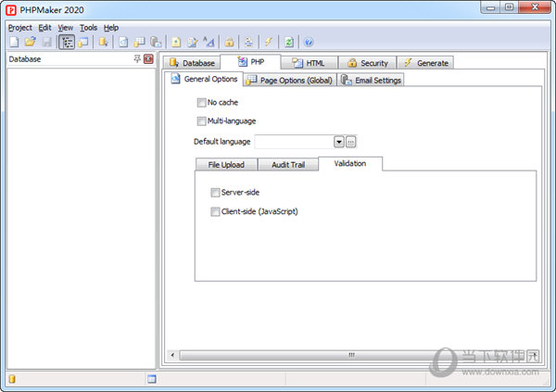Switch to the Database main tab
Image resolution: width=556 pixels, height=392 pixels.
(x=192, y=63)
